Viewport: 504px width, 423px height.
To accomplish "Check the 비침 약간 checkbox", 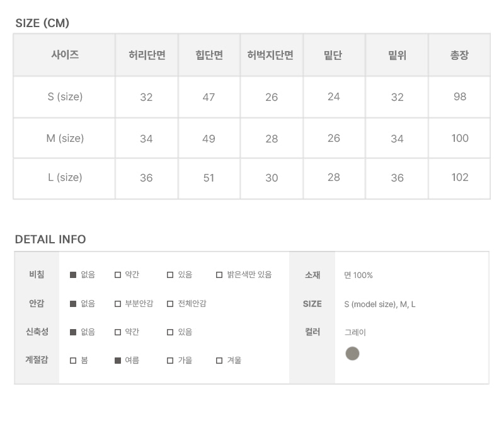I will (x=118, y=275).
